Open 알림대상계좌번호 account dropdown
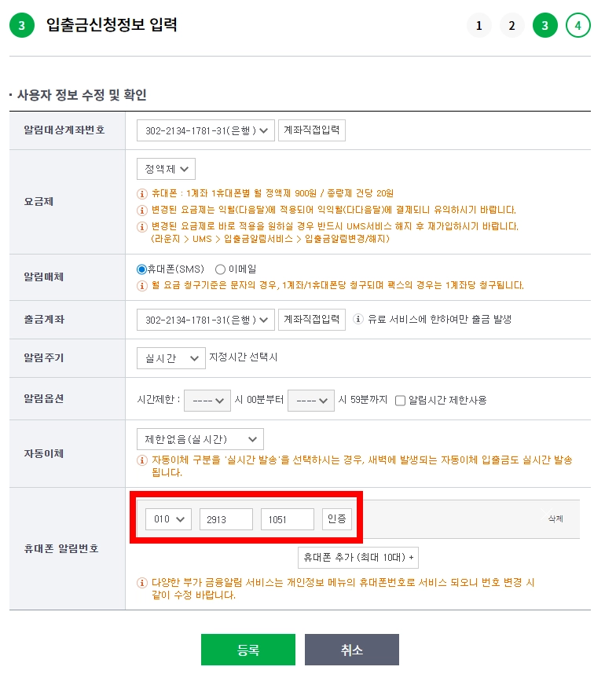616x674 pixels. click(205, 131)
